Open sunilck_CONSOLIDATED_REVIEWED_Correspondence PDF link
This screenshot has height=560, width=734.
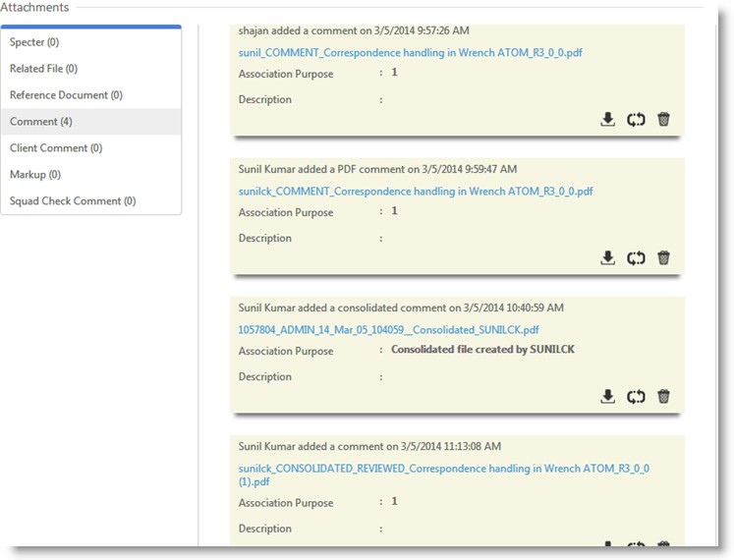tap(443, 475)
